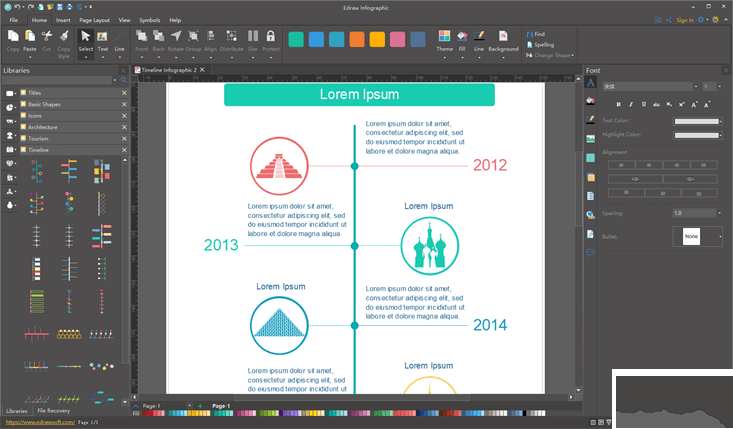Toggle bold formatting in the Font panel
The width and height of the screenshot is (733, 429).
click(x=618, y=104)
